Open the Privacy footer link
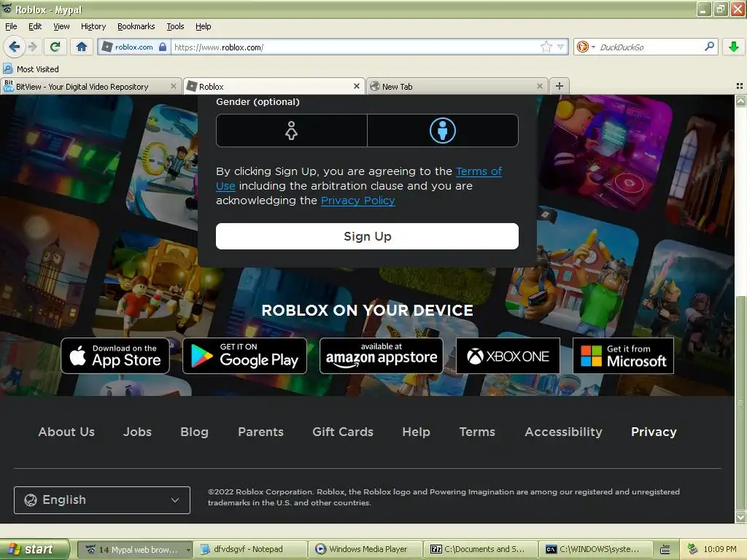 (654, 432)
